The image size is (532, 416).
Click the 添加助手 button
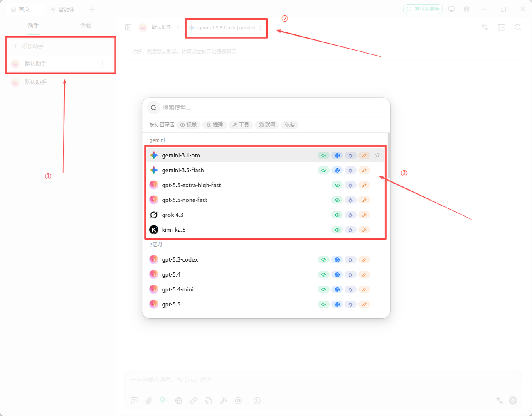(x=60, y=46)
